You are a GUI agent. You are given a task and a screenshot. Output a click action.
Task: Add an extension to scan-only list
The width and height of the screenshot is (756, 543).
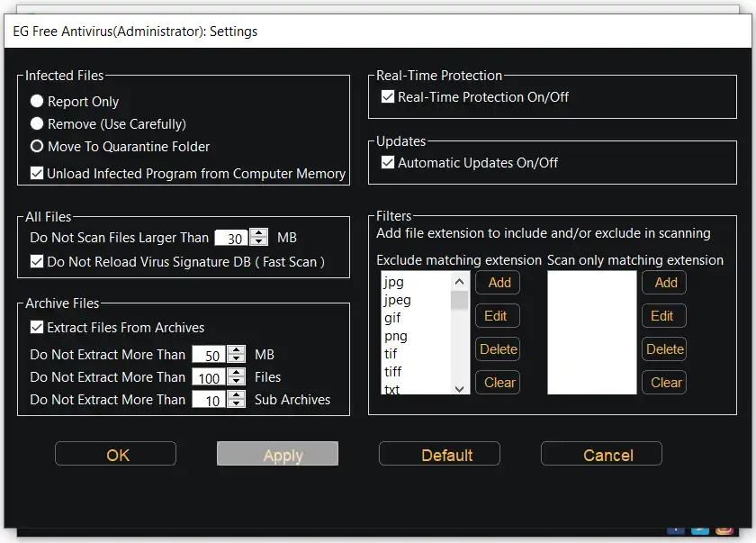pyautogui.click(x=664, y=283)
